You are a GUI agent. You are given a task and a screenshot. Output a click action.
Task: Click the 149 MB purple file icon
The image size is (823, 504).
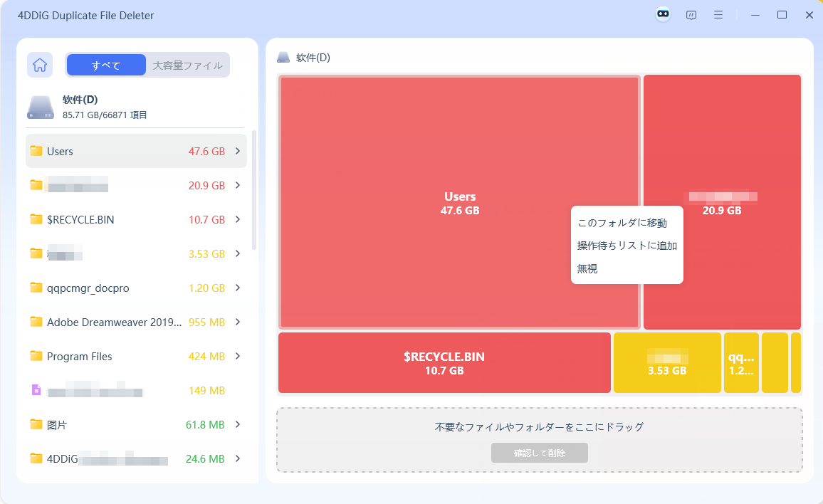[x=36, y=390]
